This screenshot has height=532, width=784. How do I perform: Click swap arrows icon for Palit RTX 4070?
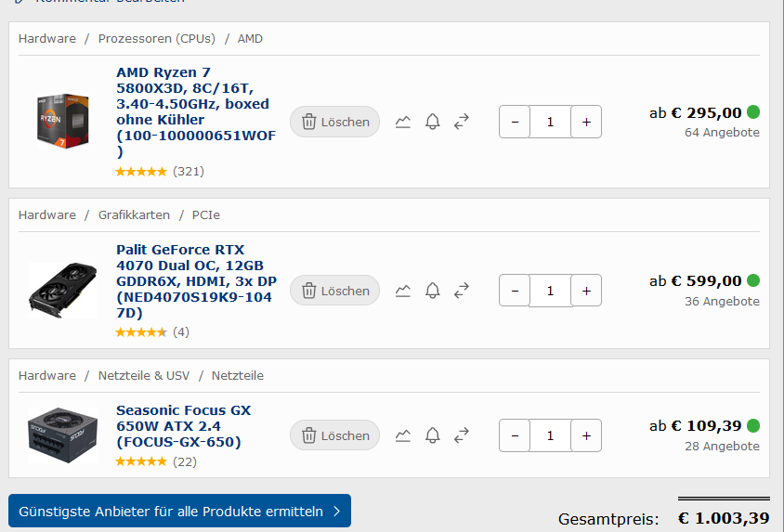(462, 291)
